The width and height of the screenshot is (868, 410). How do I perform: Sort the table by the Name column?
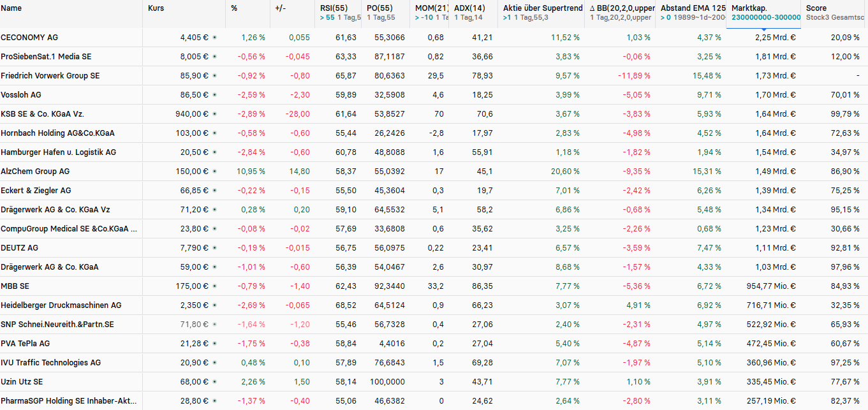point(11,8)
